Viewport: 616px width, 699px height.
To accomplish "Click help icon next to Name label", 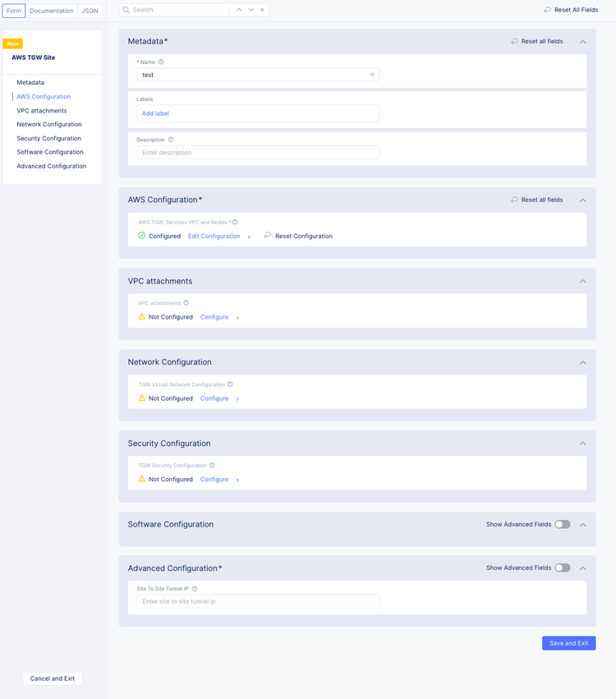I will tap(161, 62).
